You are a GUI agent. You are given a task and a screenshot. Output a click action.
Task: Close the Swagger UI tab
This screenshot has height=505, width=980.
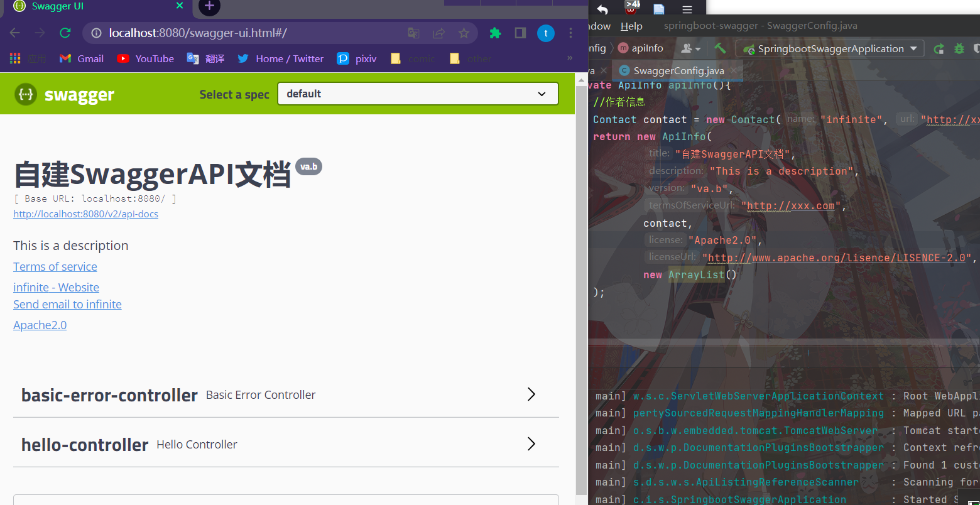(180, 6)
